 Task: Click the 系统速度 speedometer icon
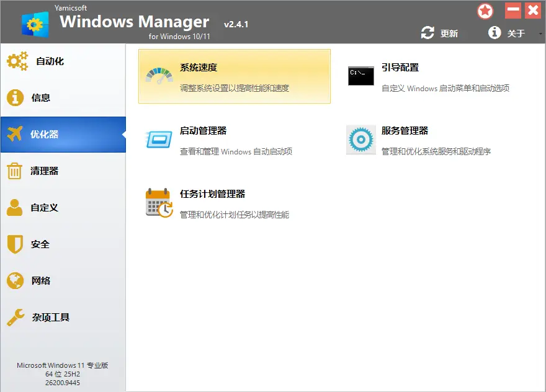(x=159, y=76)
